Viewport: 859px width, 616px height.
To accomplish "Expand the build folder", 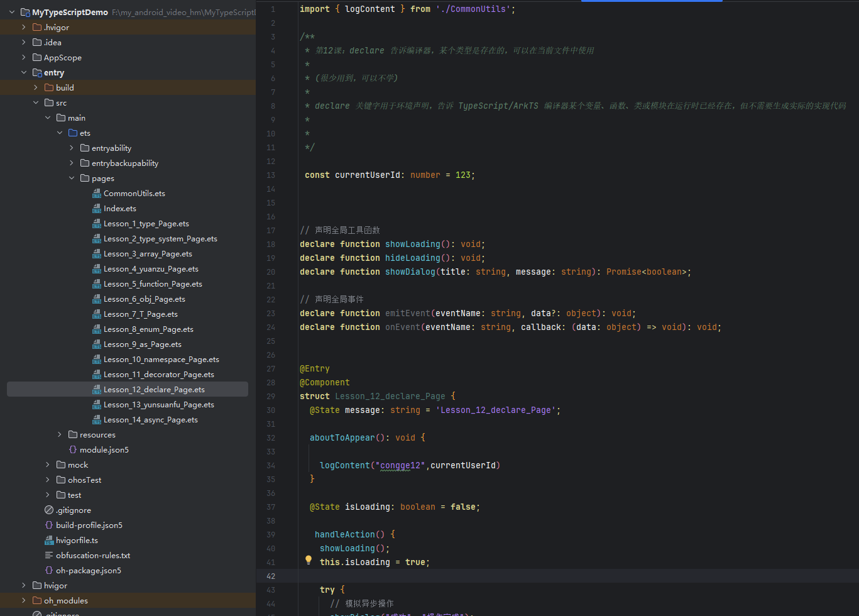I will [x=36, y=88].
